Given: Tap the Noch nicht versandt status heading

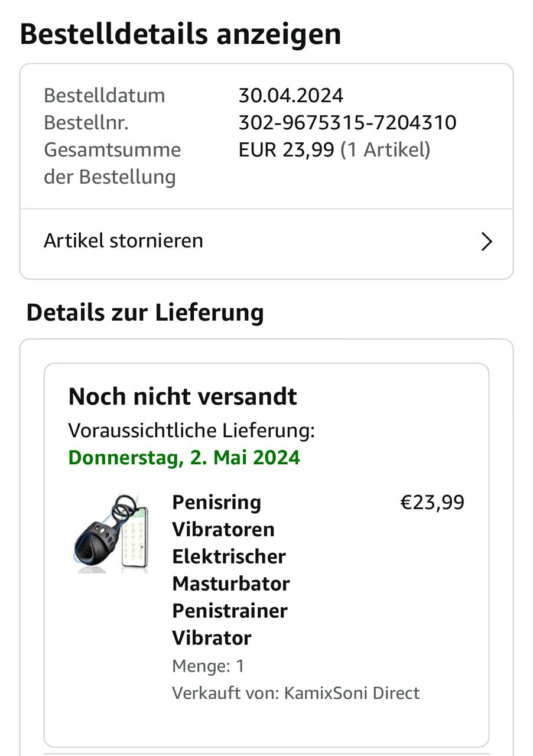Looking at the screenshot, I should coord(183,397).
